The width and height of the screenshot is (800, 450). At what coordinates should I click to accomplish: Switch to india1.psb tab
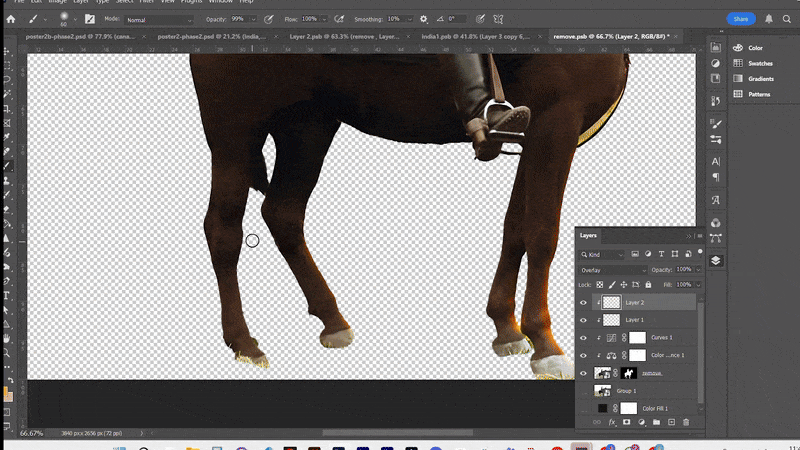click(476, 37)
